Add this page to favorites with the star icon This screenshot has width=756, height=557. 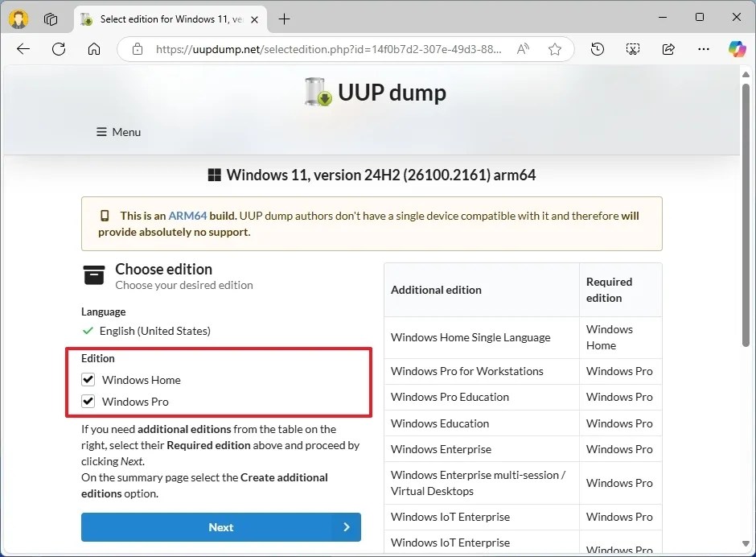[x=555, y=49]
